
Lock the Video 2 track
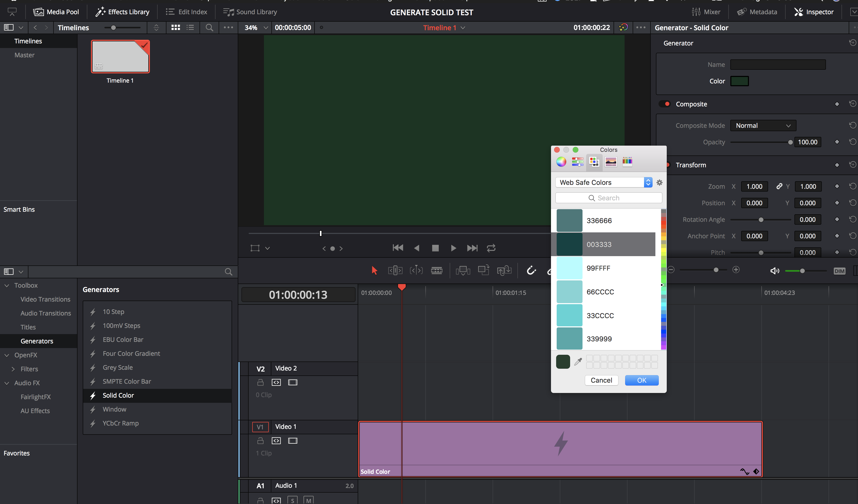pyautogui.click(x=260, y=382)
